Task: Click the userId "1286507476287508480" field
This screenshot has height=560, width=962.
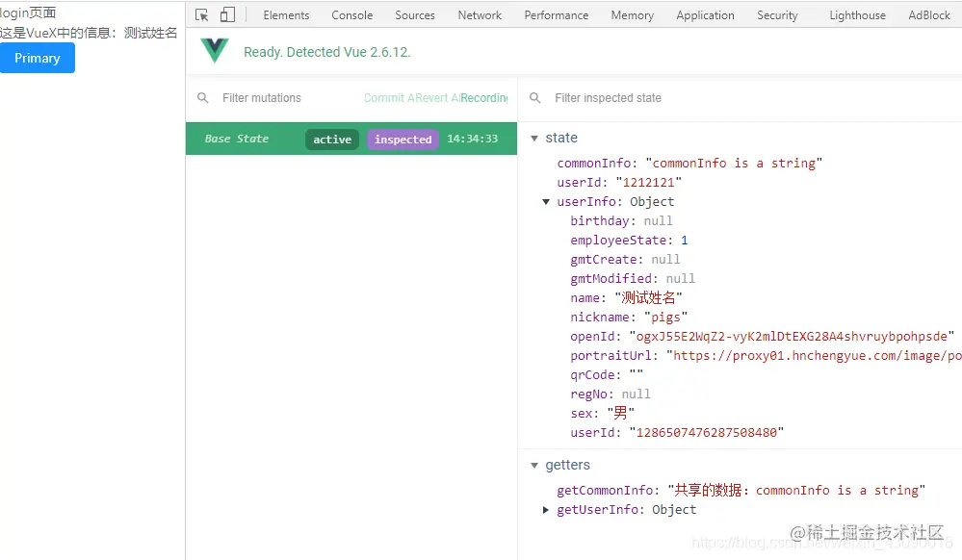Action: (677, 432)
